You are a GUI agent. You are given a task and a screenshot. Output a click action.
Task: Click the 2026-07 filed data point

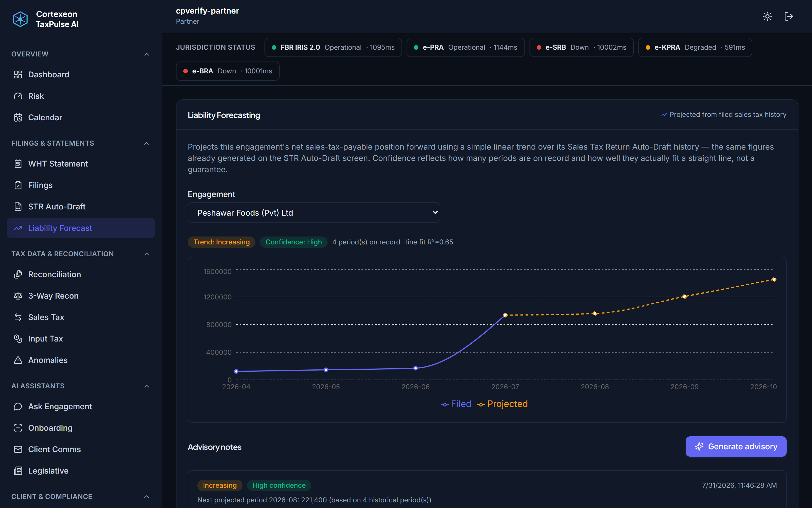tap(505, 315)
